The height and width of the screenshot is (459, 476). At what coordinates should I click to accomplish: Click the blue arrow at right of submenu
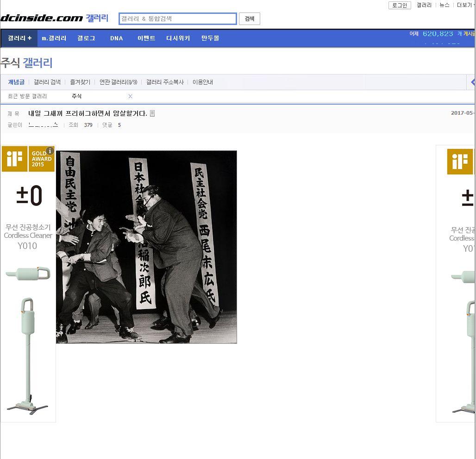[x=472, y=82]
